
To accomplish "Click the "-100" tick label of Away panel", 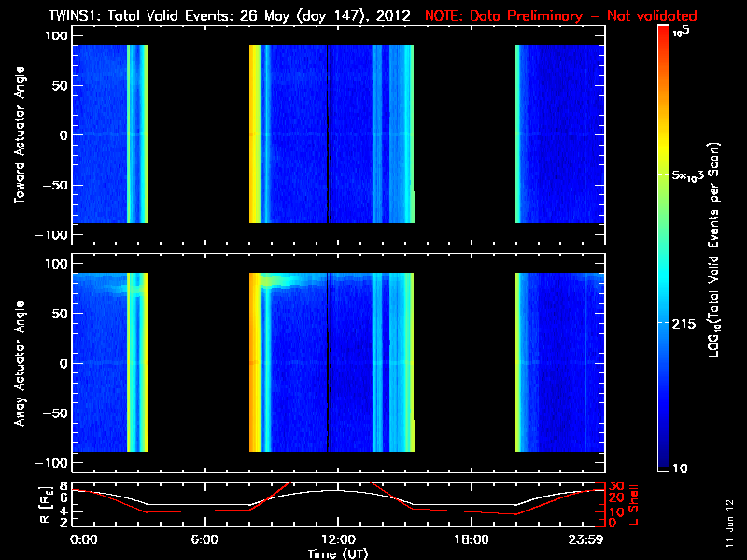I will click(x=51, y=463).
